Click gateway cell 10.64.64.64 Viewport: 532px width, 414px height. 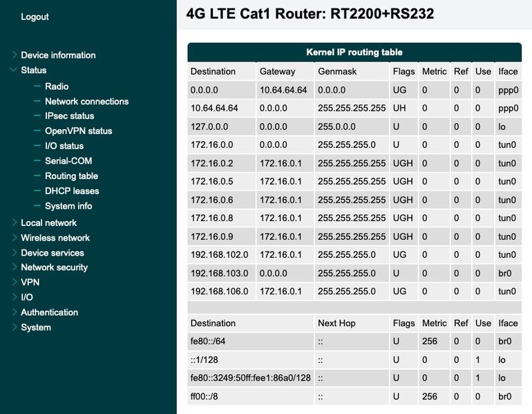pos(283,90)
